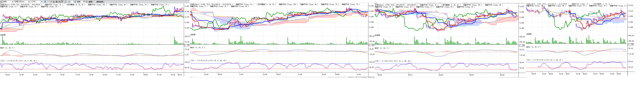Open the 先物 product type dropdown
The height and width of the screenshot is (94, 644).
tap(12, 2)
